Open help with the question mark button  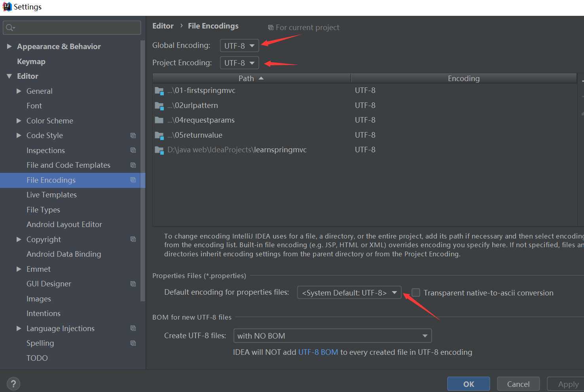(x=13, y=384)
